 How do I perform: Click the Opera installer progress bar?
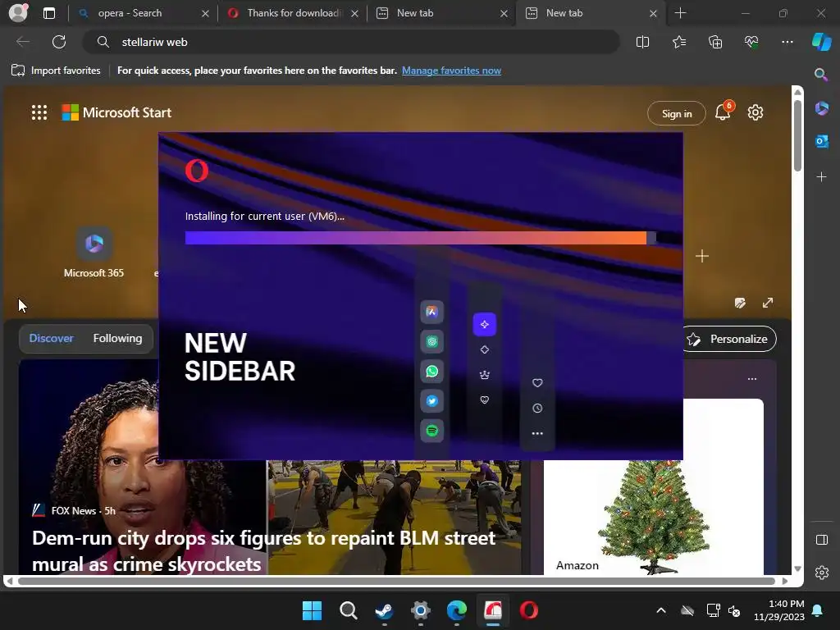pyautogui.click(x=421, y=238)
